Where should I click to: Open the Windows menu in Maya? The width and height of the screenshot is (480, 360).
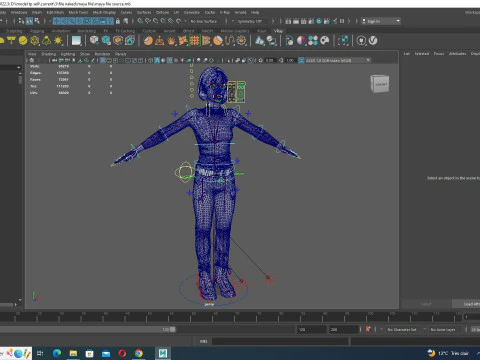tap(19, 12)
